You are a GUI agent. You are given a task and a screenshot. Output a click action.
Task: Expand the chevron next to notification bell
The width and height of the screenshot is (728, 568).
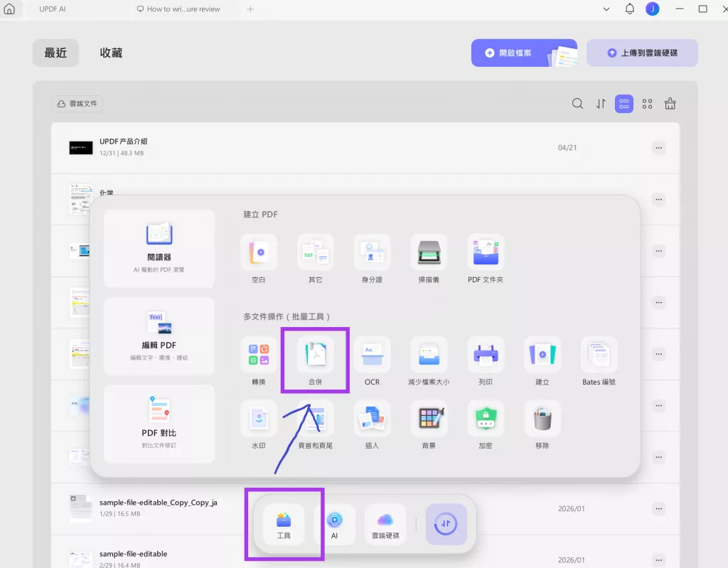coord(606,9)
